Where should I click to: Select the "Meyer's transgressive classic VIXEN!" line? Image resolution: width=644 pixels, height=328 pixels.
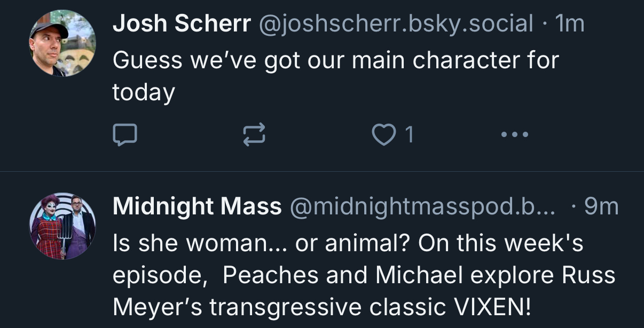[321, 307]
